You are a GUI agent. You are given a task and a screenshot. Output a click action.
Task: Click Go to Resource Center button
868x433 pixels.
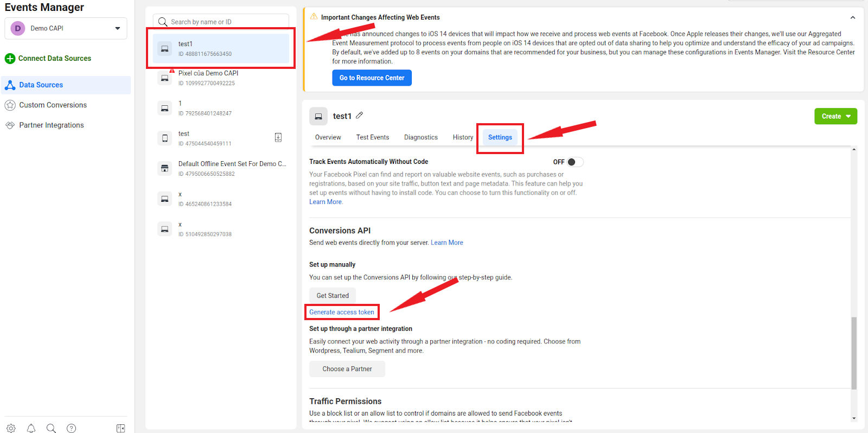[372, 78]
